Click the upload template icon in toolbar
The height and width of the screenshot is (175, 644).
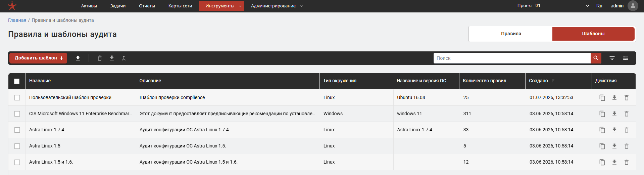(x=78, y=58)
